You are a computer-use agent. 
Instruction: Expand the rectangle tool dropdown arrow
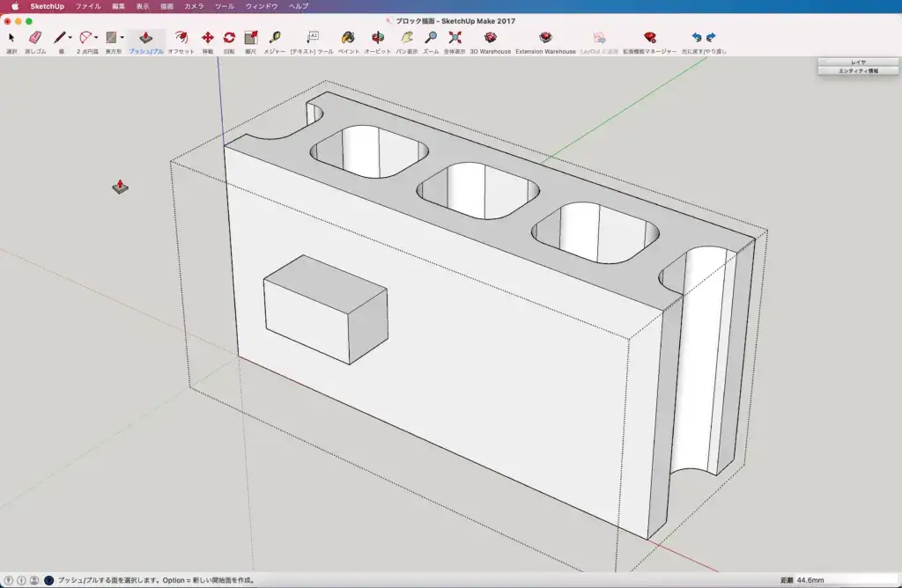coord(122,38)
